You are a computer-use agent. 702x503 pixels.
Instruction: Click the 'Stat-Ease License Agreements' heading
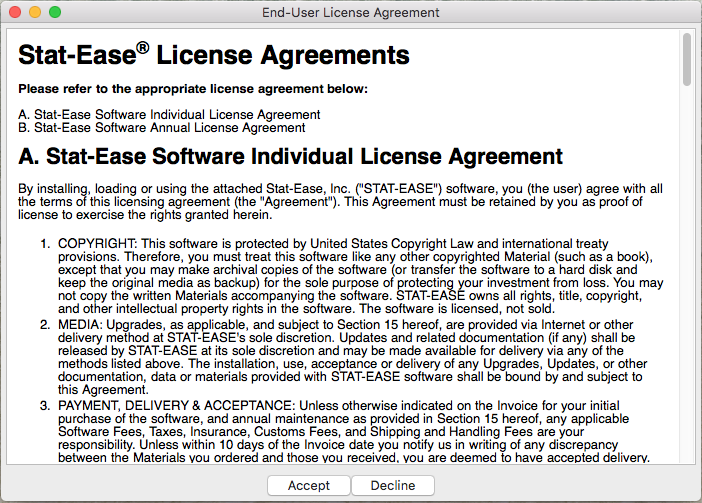click(214, 55)
